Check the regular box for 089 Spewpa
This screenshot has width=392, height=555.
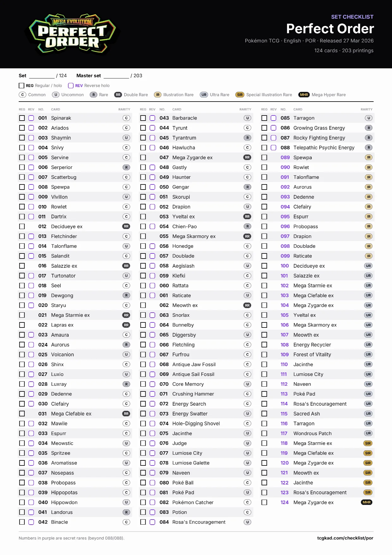point(264,157)
